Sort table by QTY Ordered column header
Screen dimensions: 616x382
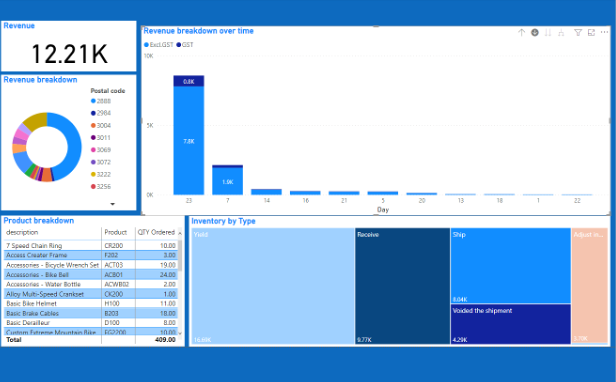click(156, 232)
